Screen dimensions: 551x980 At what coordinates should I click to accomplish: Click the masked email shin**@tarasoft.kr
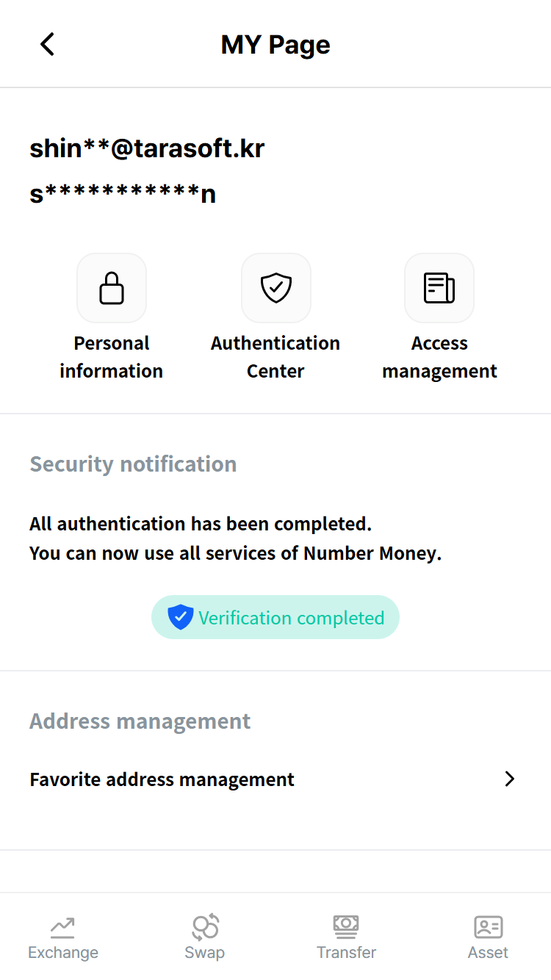tap(147, 148)
